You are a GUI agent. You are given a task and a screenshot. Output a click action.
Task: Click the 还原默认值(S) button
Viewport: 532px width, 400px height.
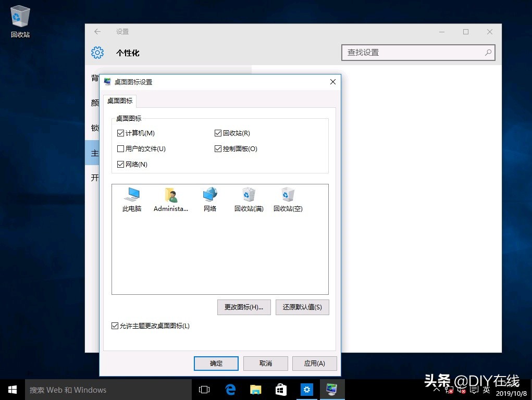[302, 307]
